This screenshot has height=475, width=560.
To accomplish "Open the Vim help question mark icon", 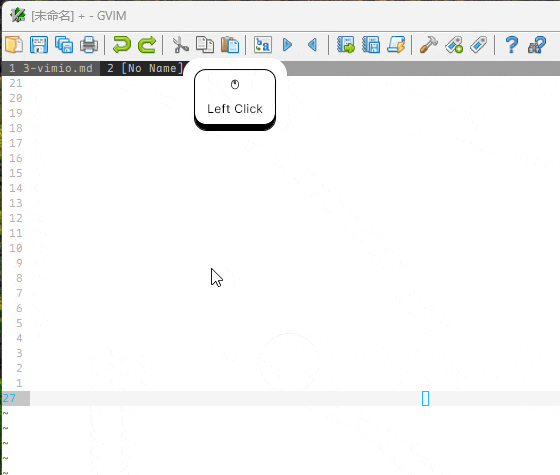I will (x=512, y=45).
